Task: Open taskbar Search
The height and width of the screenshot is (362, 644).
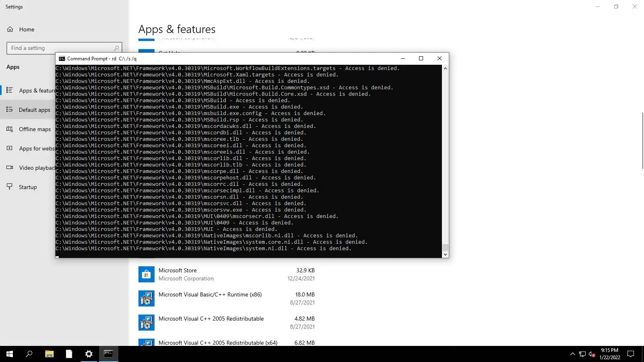Action: 29,354
